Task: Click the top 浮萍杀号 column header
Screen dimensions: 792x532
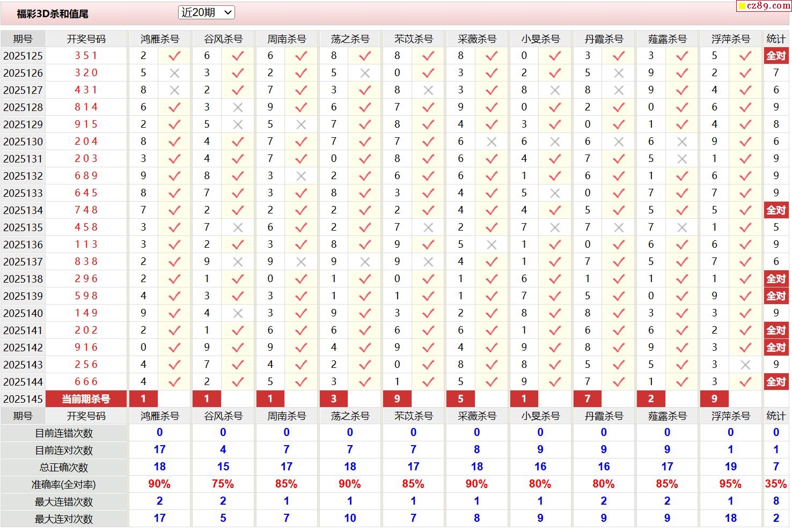Action: [731, 39]
